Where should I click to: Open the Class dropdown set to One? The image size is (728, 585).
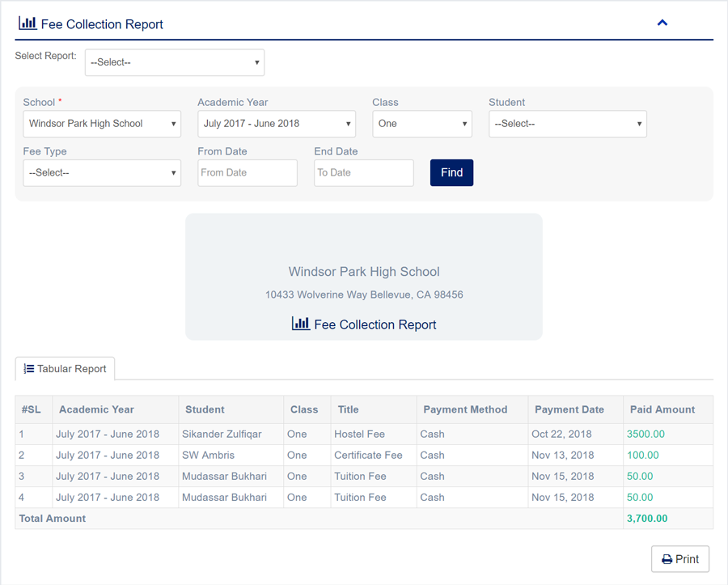[421, 124]
